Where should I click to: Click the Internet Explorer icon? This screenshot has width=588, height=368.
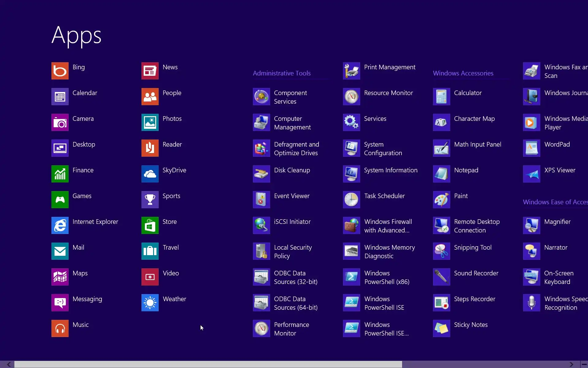[60, 225]
